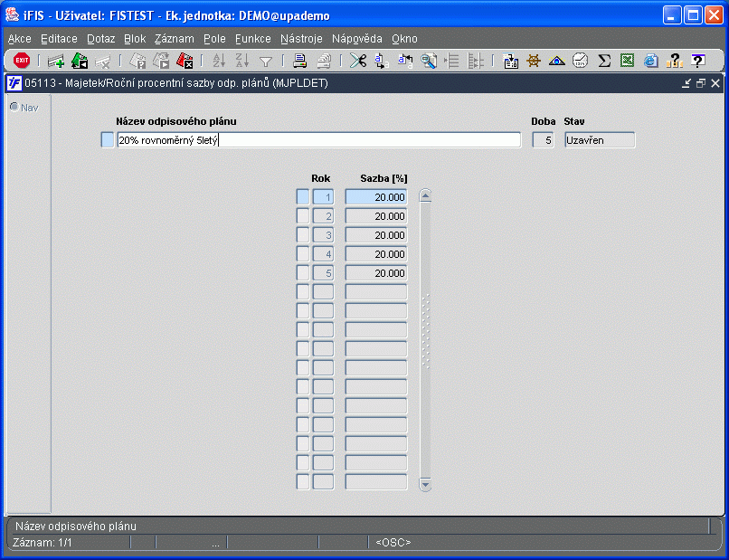The width and height of the screenshot is (729, 560).
Task: Select the Nav radio button
Action: 14,108
